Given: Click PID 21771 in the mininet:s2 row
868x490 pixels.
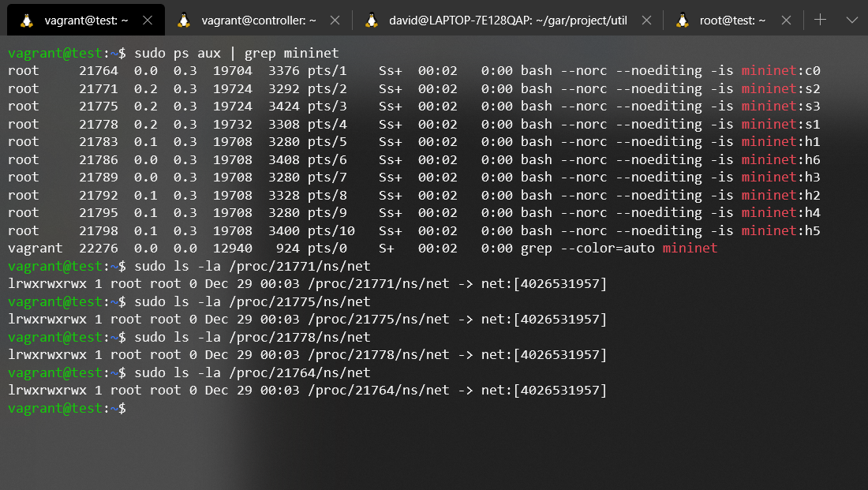Looking at the screenshot, I should click(x=99, y=88).
